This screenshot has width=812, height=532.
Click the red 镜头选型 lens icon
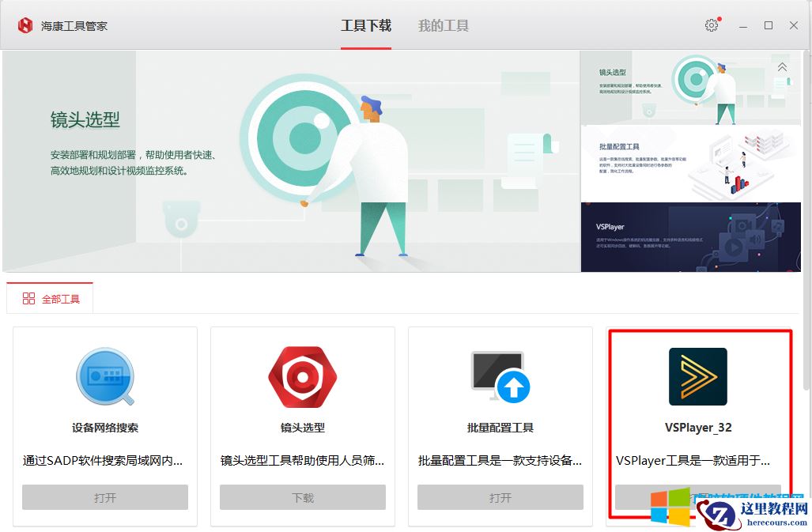302,378
